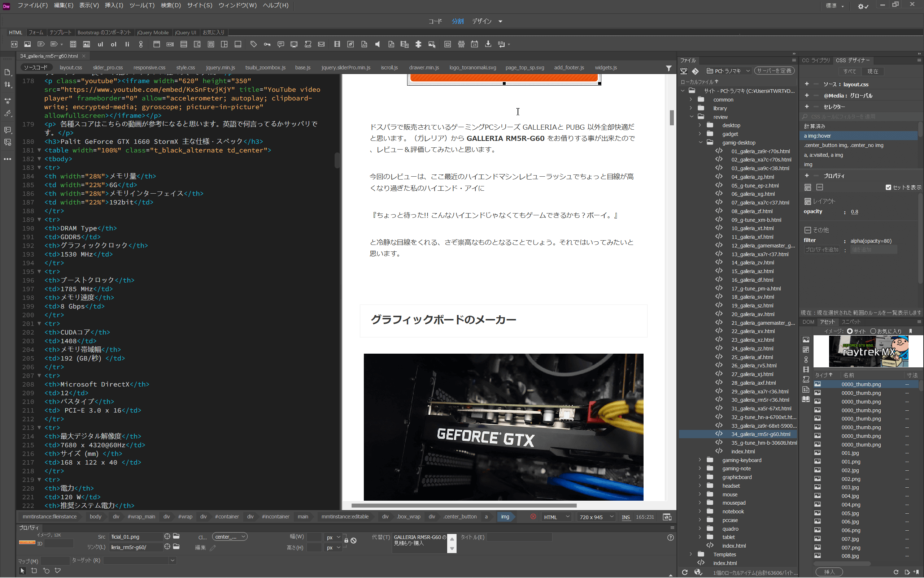Open the Class center_ dropdown
The image size is (924, 578).
230,537
